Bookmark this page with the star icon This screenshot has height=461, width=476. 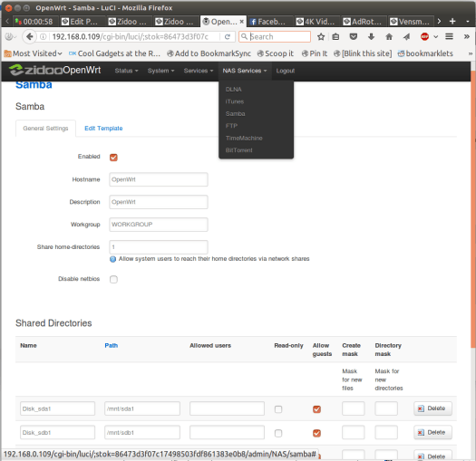321,37
